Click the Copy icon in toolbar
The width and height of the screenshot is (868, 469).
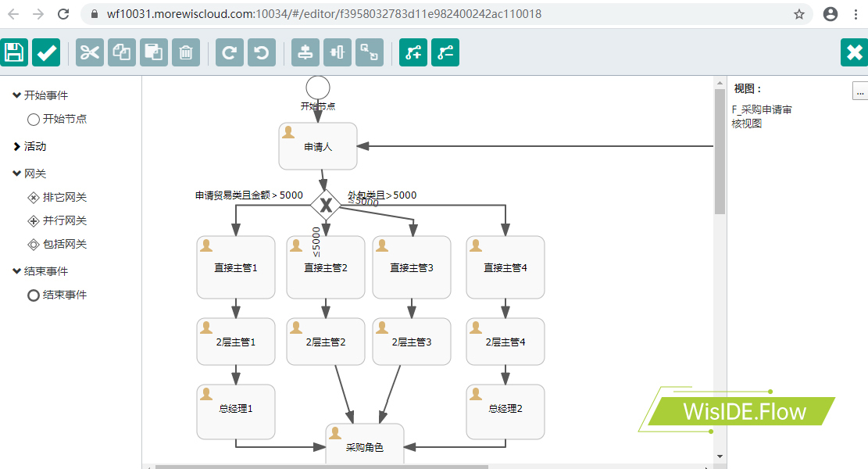pyautogui.click(x=122, y=52)
